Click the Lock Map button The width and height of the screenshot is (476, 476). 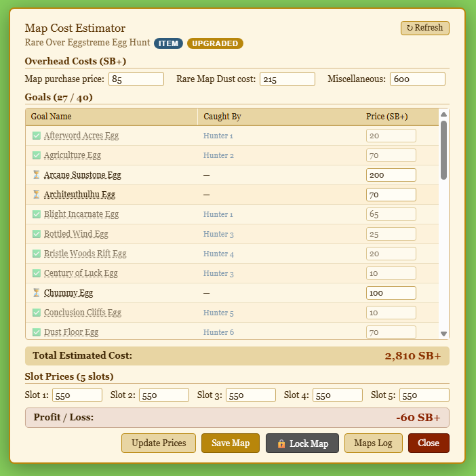point(302,443)
